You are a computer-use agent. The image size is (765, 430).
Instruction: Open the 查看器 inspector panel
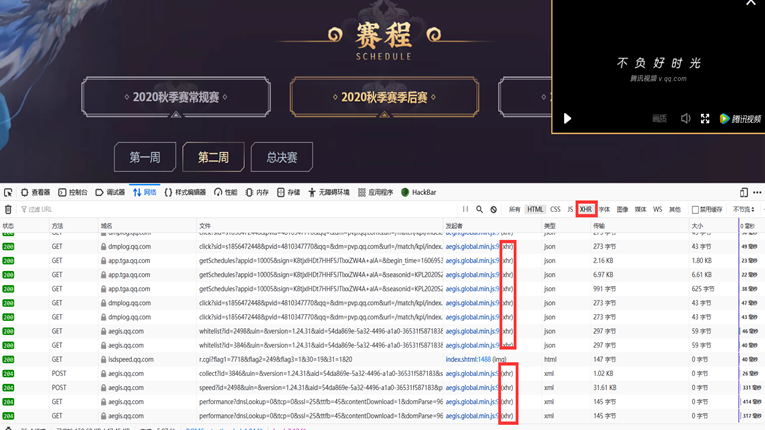(35, 192)
